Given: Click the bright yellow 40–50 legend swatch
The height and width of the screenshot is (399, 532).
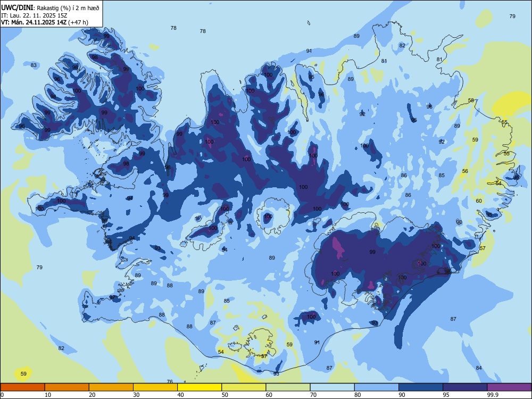Looking at the screenshot, I should pyautogui.click(x=199, y=387).
